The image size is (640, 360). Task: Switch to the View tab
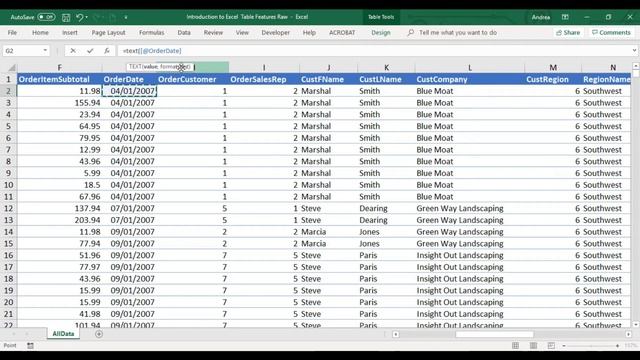242,32
